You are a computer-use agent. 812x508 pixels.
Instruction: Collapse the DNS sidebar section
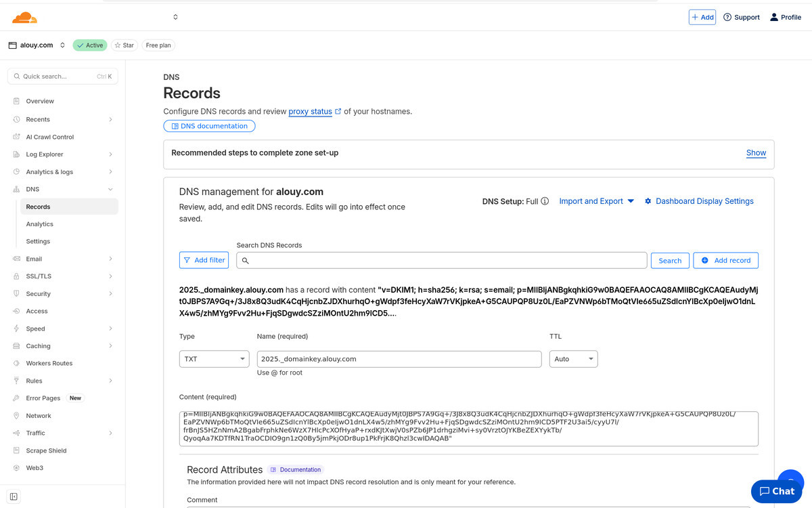tap(110, 190)
